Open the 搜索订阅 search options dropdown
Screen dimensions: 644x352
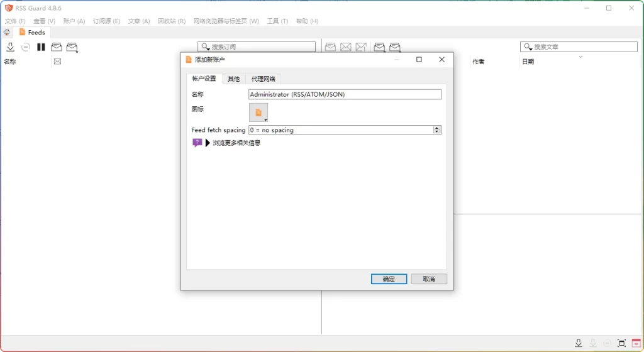(x=205, y=47)
